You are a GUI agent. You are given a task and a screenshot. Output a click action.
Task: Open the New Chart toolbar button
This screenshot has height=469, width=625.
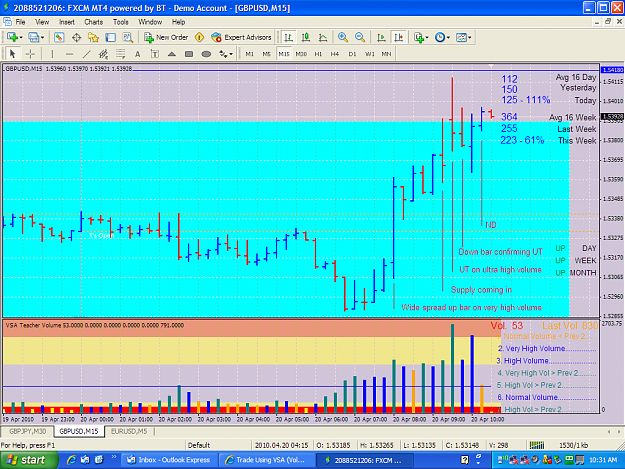coord(12,37)
